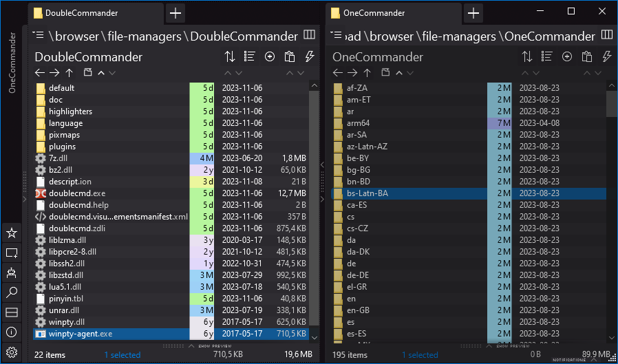Viewport: 618px width, 364px height.
Task: Open the path menu dropdown in right pane
Action: (x=337, y=36)
